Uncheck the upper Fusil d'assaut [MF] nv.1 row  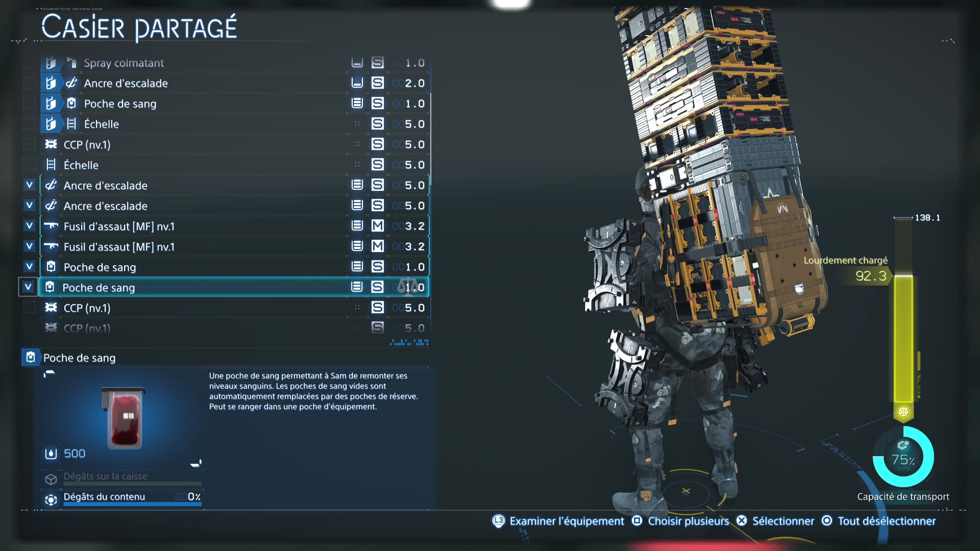[30, 226]
